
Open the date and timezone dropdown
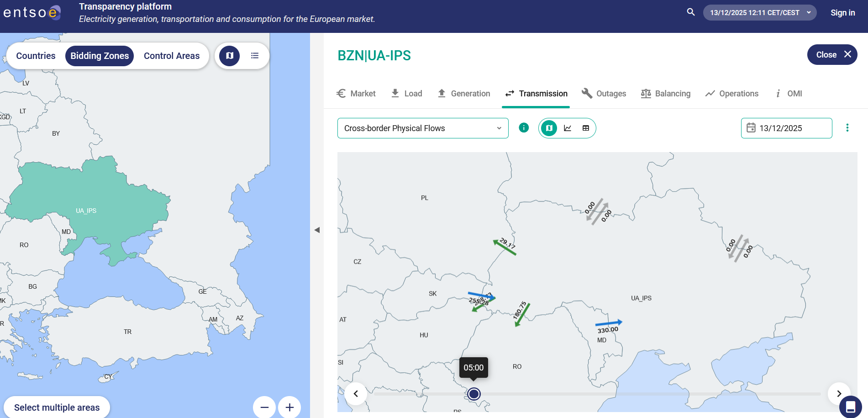(760, 13)
